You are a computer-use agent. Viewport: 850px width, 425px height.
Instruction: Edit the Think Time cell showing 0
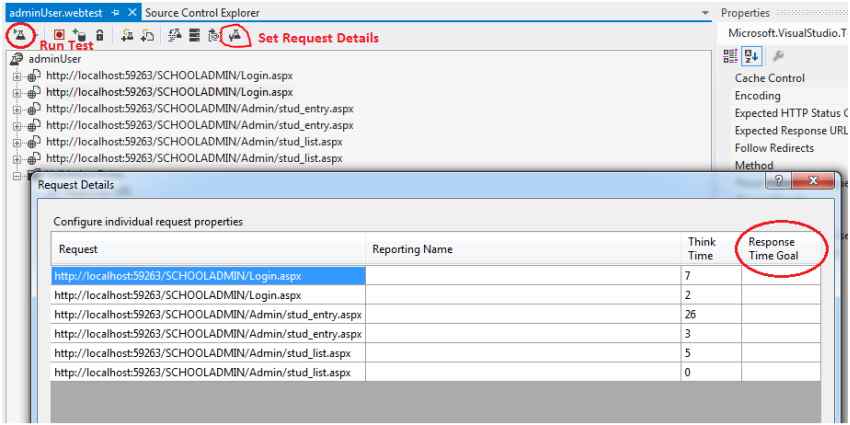712,372
